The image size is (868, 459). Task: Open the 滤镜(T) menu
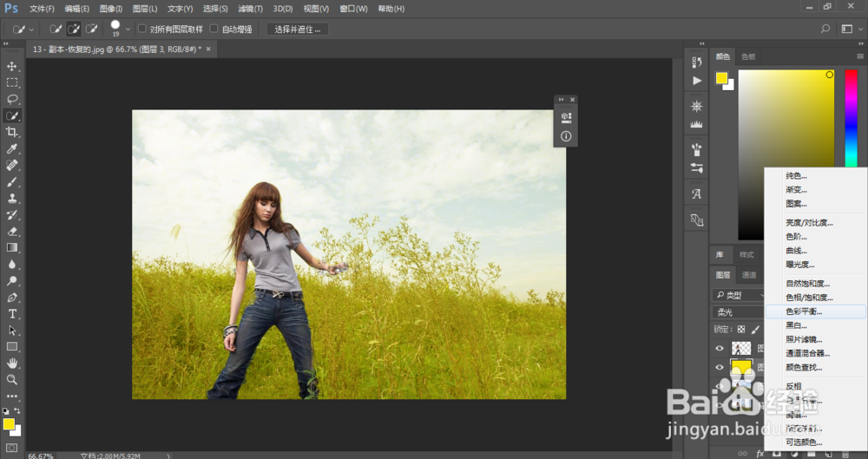250,9
